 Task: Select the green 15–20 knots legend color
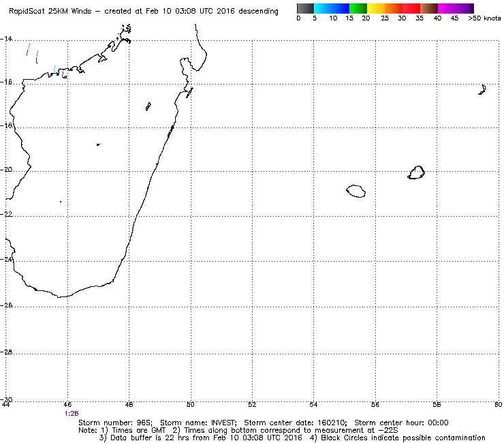click(358, 8)
